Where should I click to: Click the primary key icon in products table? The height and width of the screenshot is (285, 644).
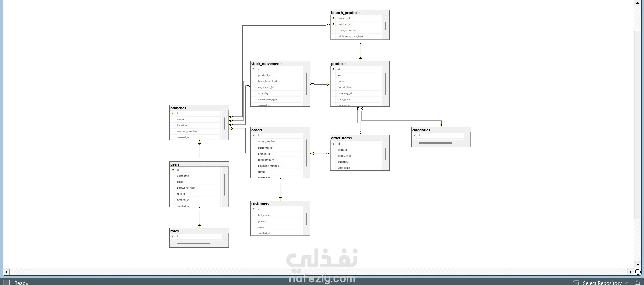point(334,69)
